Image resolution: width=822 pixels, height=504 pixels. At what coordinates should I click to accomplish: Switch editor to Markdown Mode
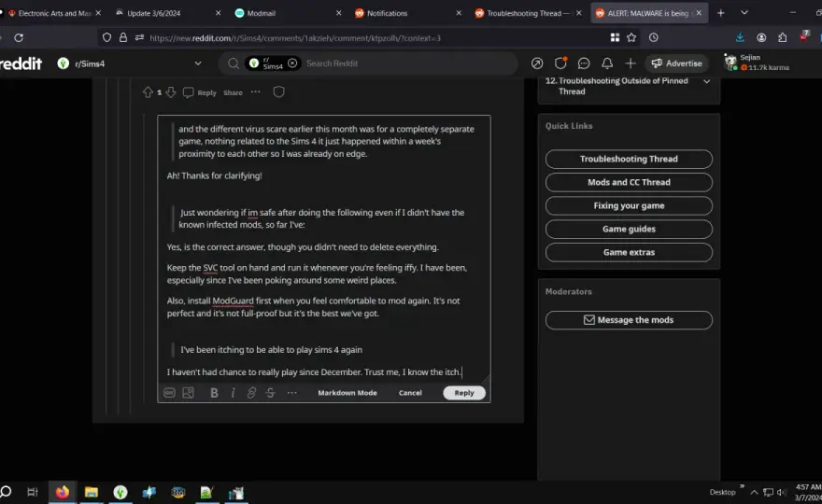[347, 392]
